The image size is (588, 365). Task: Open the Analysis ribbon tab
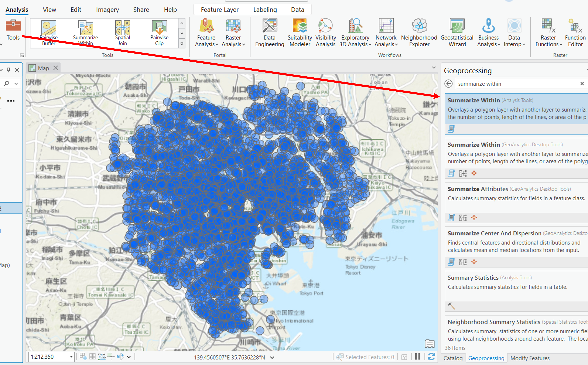coord(17,10)
